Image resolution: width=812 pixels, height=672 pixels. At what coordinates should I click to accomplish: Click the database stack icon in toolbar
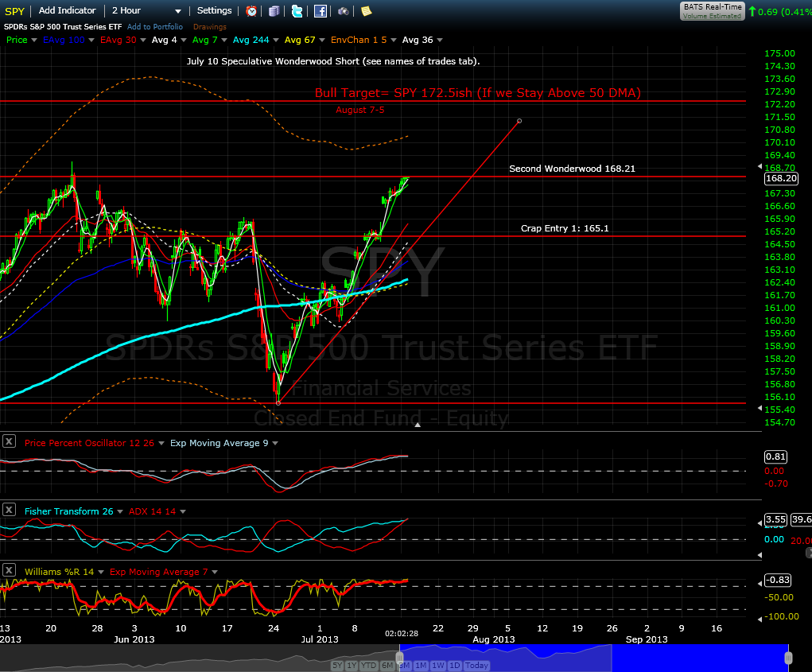click(x=274, y=11)
